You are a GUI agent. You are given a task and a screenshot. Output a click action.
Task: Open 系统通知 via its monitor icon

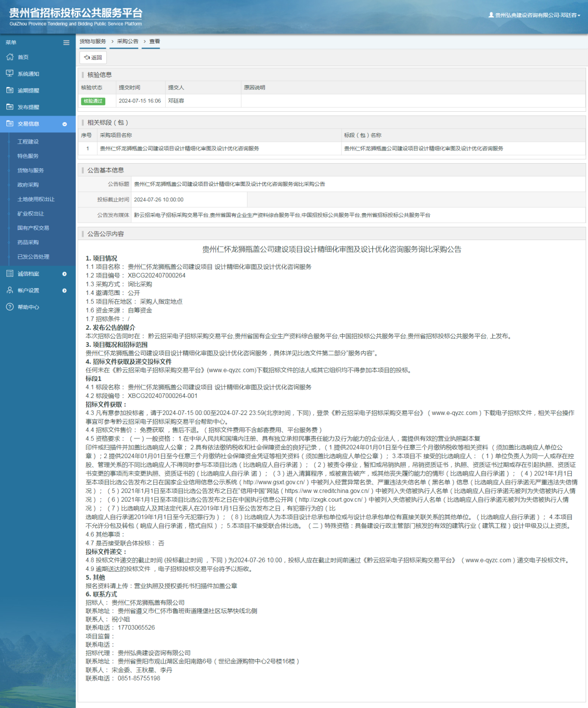(x=10, y=73)
